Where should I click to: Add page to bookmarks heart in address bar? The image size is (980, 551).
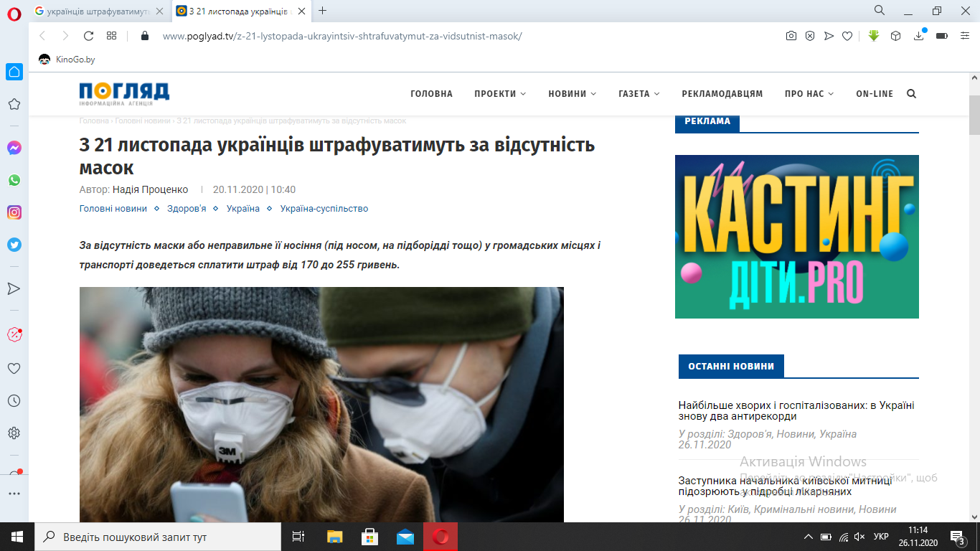(847, 36)
